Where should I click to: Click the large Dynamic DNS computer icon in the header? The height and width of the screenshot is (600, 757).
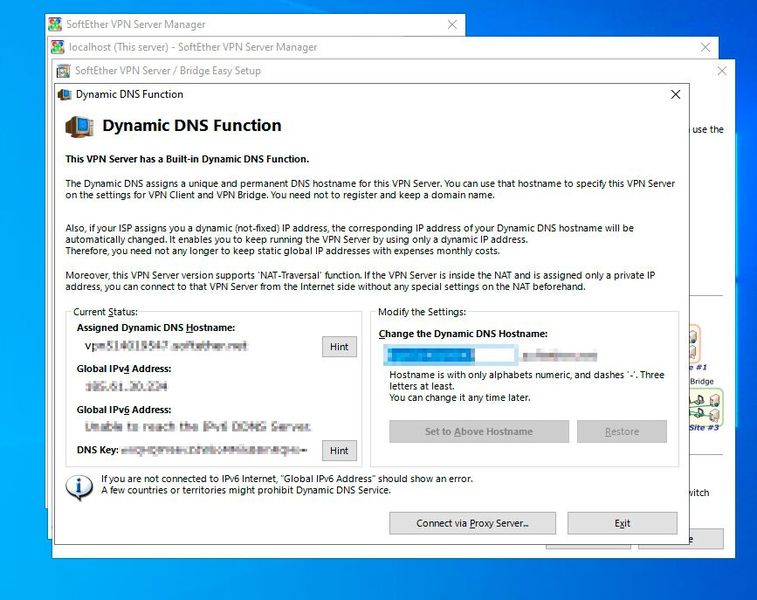(x=79, y=126)
